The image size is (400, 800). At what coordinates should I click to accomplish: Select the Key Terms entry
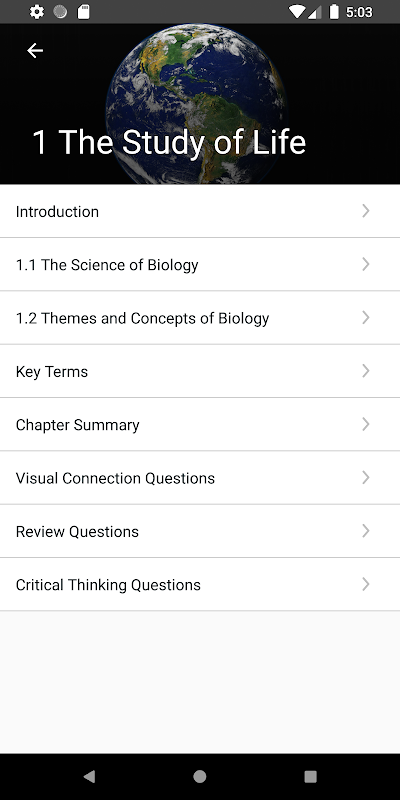point(200,371)
